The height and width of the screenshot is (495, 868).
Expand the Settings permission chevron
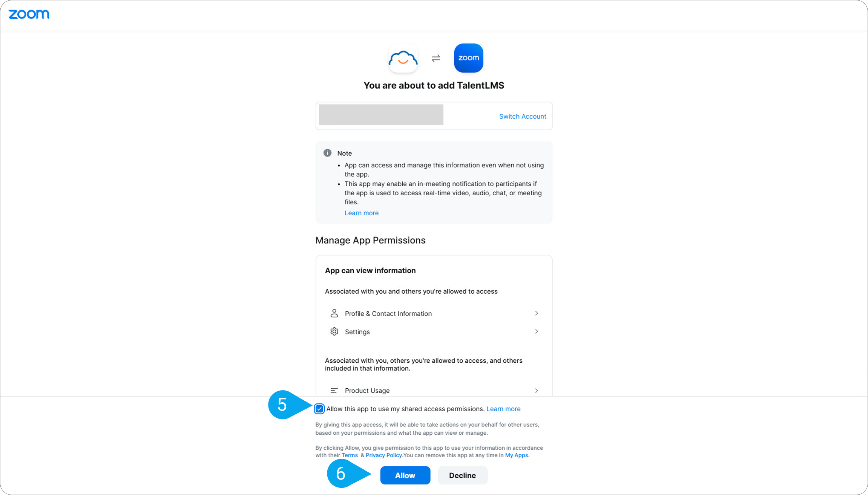(536, 331)
